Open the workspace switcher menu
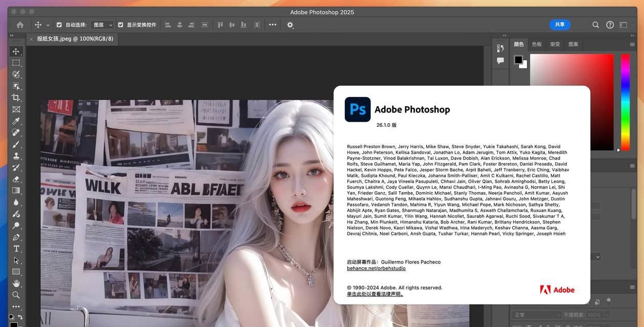The height and width of the screenshot is (327, 644). pos(623,25)
